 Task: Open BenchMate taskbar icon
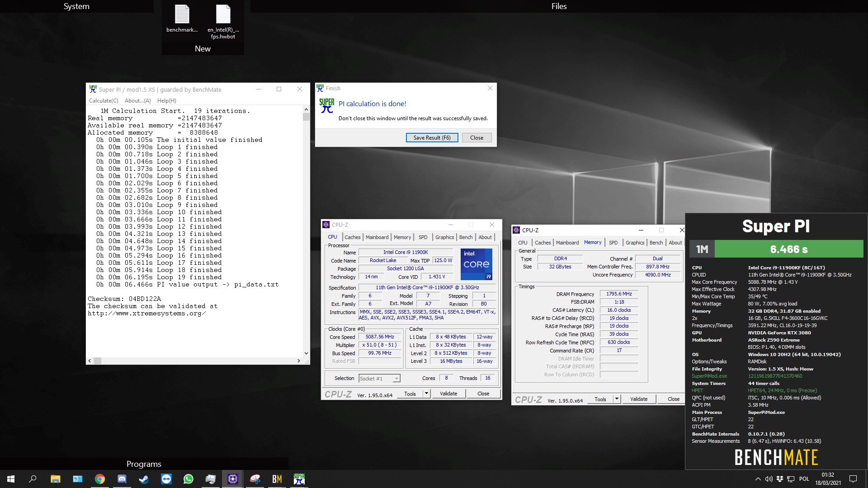(x=277, y=479)
